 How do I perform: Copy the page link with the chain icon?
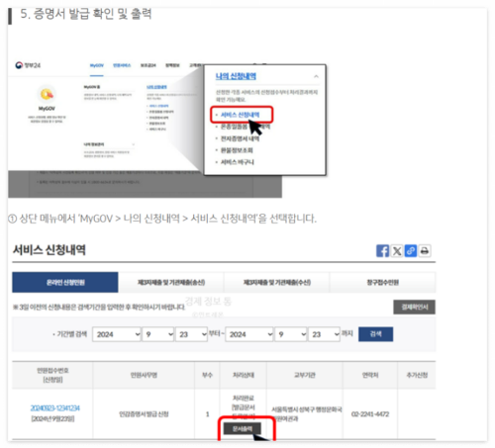click(411, 251)
